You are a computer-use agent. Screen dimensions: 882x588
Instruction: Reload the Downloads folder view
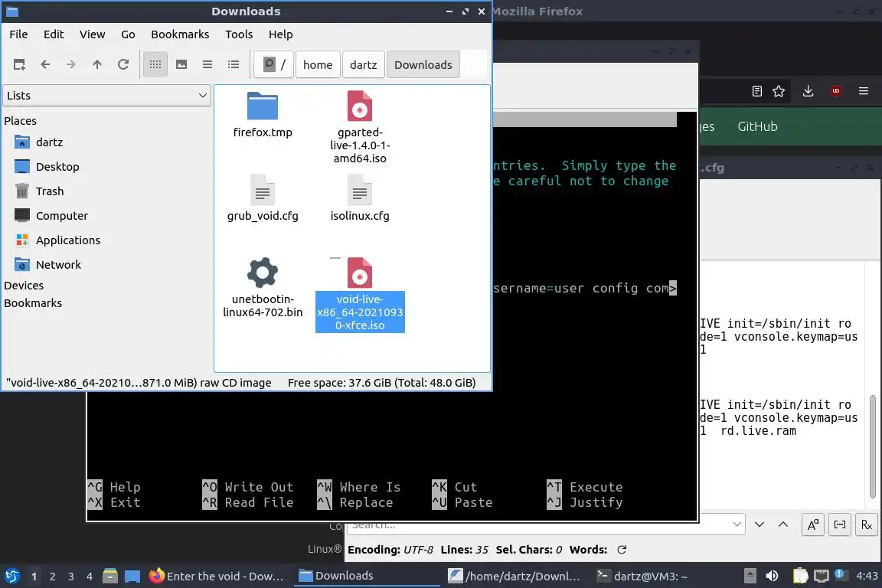(123, 65)
